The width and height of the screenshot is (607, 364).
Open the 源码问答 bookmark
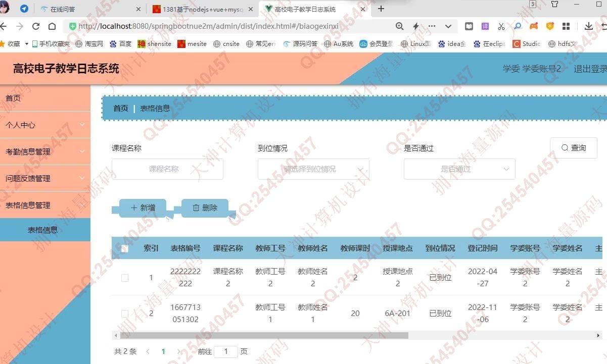[300, 44]
